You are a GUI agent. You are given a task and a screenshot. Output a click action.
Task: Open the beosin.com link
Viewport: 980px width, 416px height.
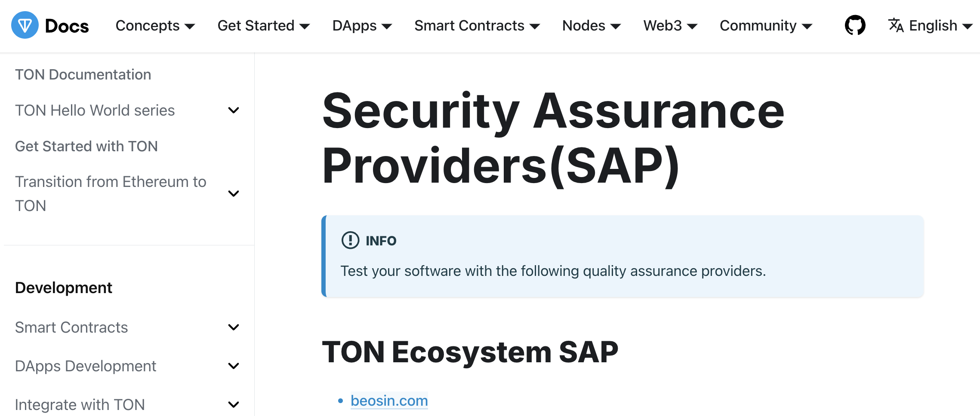point(389,401)
